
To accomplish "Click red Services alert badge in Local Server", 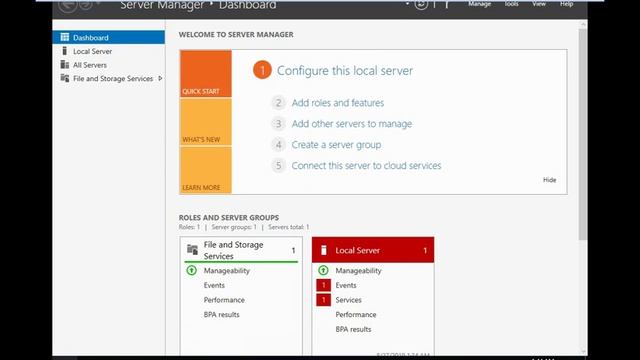I will 324,300.
